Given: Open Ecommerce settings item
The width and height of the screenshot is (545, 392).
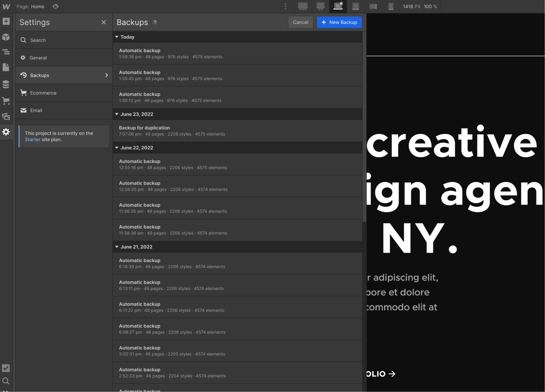Looking at the screenshot, I should (x=64, y=93).
